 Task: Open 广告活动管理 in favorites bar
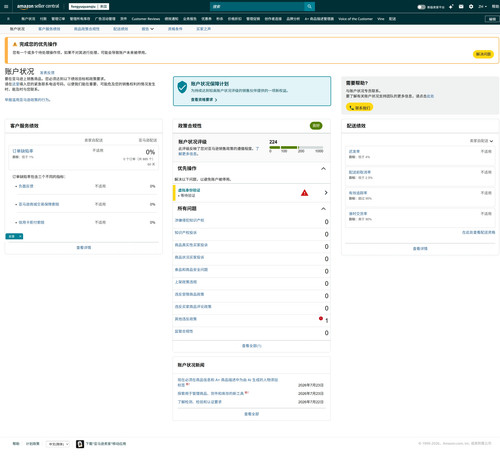click(x=105, y=19)
